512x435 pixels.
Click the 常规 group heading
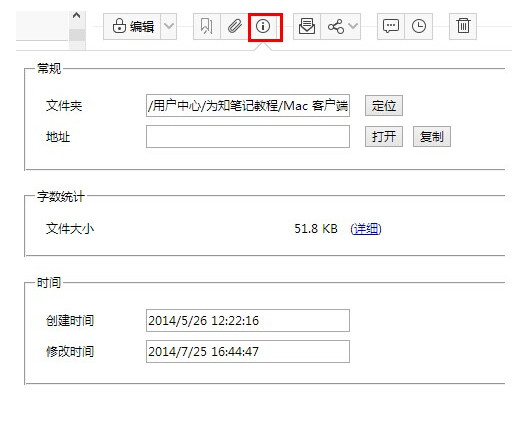coord(49,68)
